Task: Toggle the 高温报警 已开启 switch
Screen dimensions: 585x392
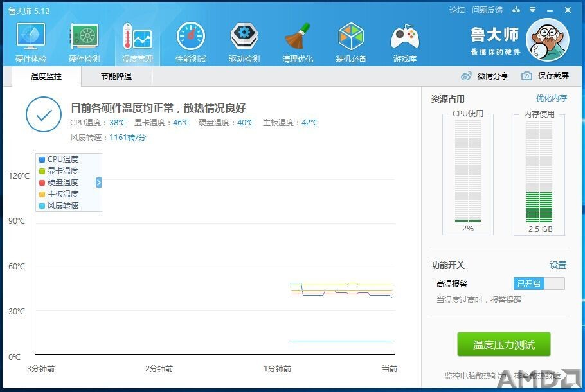Action: 539,283
